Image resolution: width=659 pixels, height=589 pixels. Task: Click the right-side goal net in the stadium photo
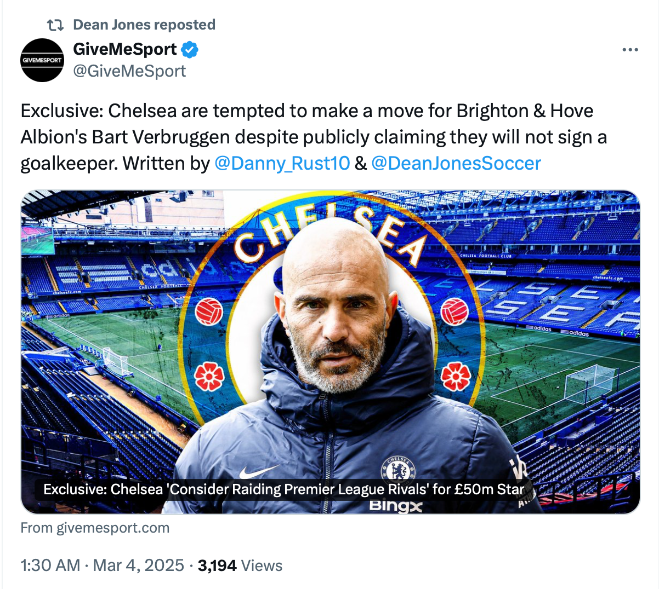click(590, 383)
